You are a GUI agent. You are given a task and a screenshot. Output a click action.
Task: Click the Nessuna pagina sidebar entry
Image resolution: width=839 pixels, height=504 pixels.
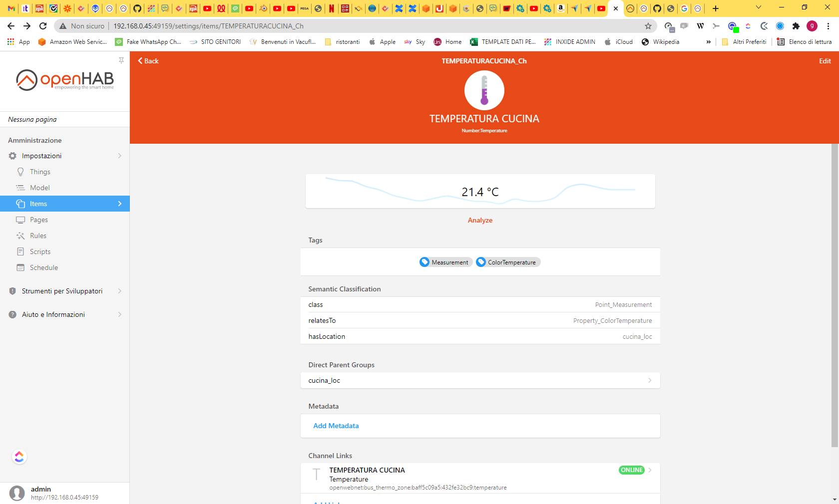coord(32,119)
